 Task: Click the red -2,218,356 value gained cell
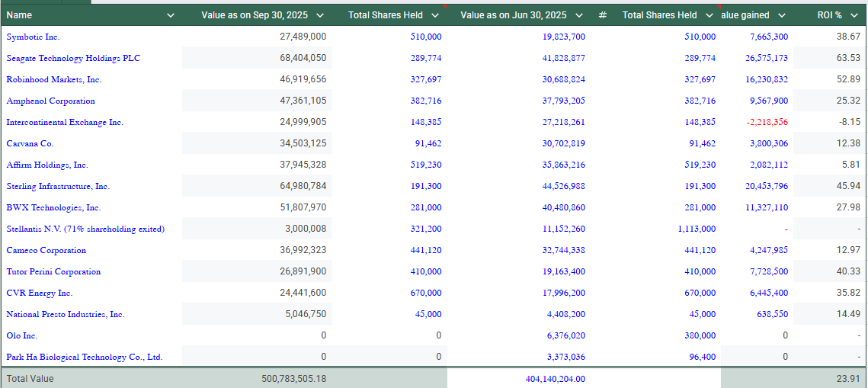click(x=767, y=122)
